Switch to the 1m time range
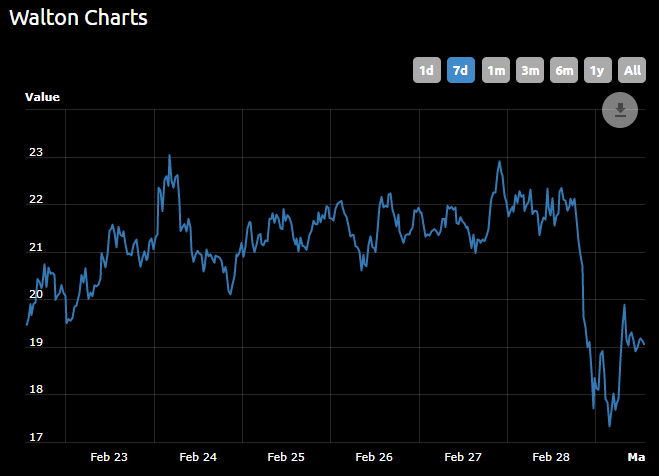The image size is (659, 476). click(495, 70)
